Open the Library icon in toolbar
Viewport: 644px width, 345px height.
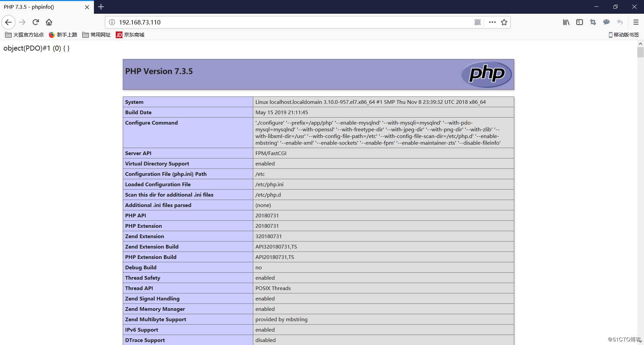566,22
